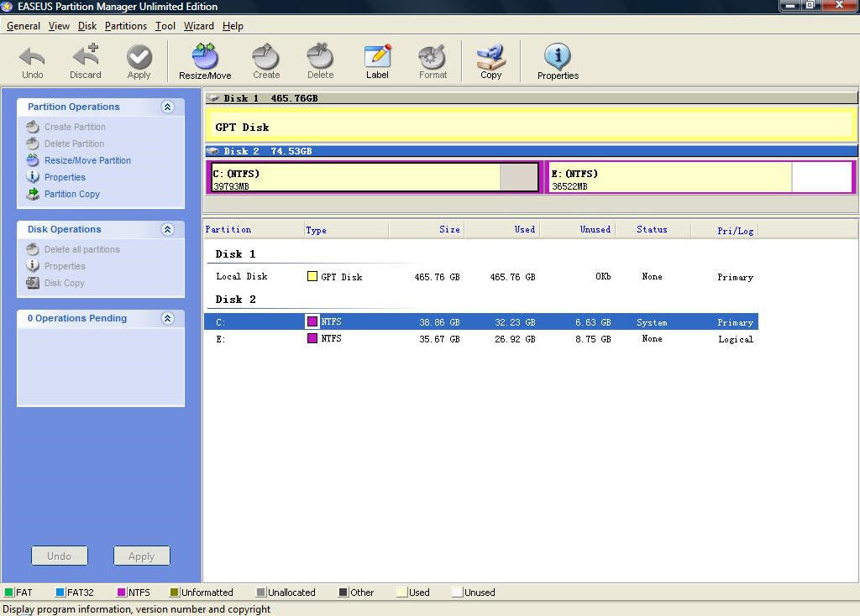Screen dimensions: 860x616
Task: Open the Wizard menu
Action: click(x=198, y=26)
